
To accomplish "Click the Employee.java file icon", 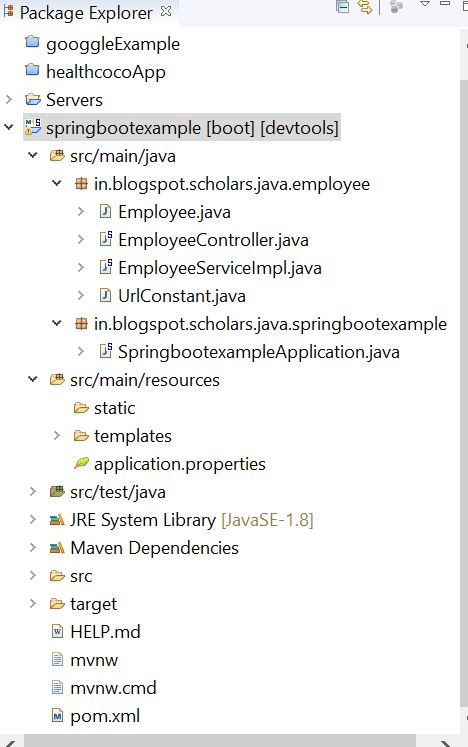I will [105, 212].
